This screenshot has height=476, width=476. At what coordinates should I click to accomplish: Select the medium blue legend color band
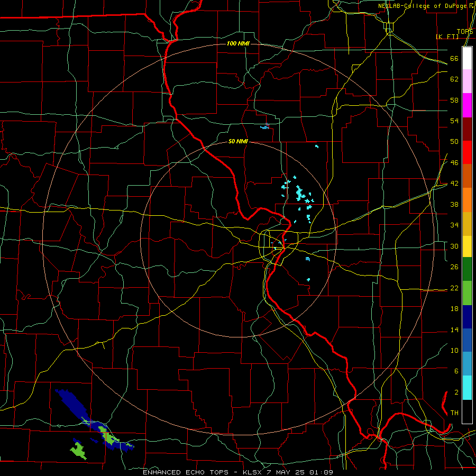tap(467, 340)
